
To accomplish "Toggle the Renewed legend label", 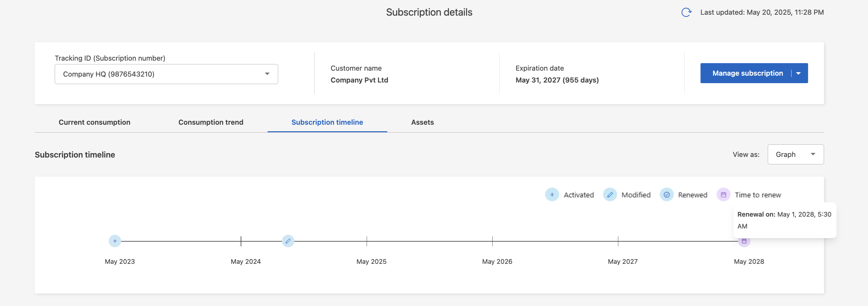I will (x=692, y=195).
